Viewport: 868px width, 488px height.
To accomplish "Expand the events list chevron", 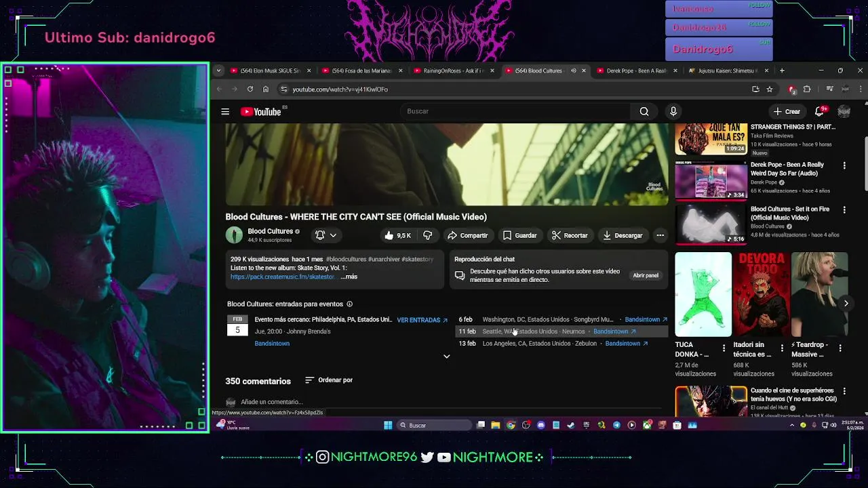I will coord(446,357).
